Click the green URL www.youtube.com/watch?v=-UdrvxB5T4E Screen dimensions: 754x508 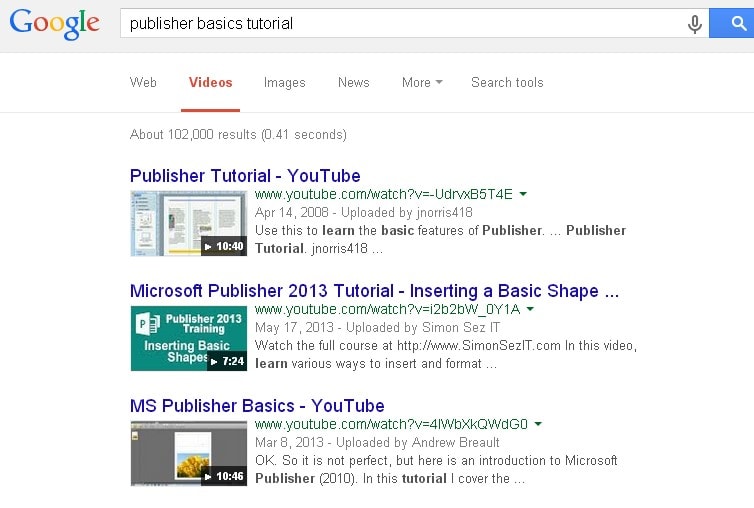(x=384, y=194)
